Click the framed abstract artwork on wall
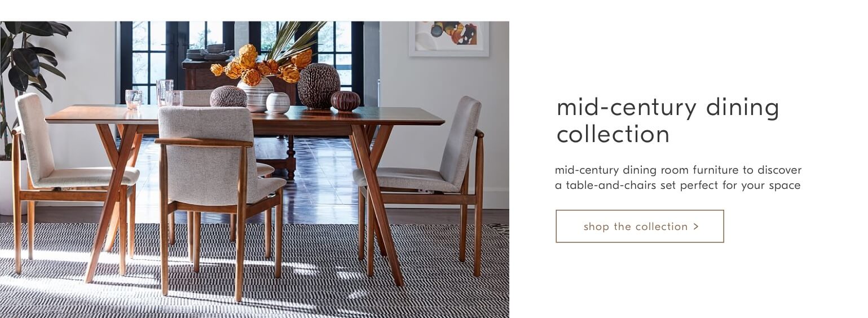Image resolution: width=868 pixels, height=318 pixels. (449, 38)
